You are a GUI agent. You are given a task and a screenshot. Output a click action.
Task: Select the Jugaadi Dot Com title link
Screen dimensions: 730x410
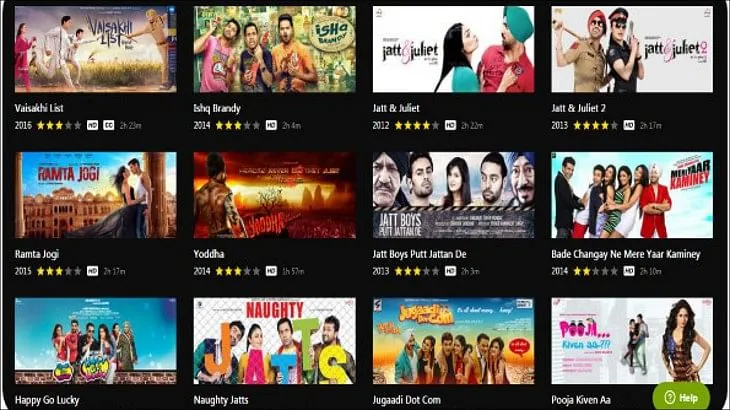406,400
